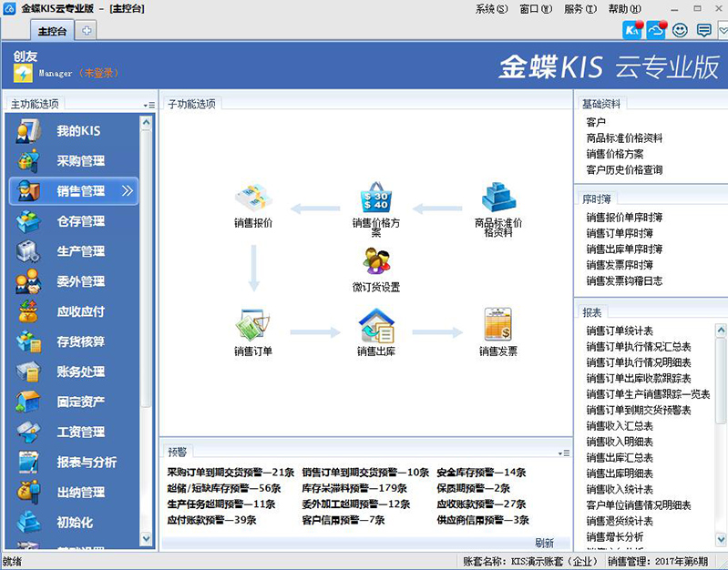Click the sidebar scroll down arrow
The width and height of the screenshot is (728, 570).
tap(147, 538)
